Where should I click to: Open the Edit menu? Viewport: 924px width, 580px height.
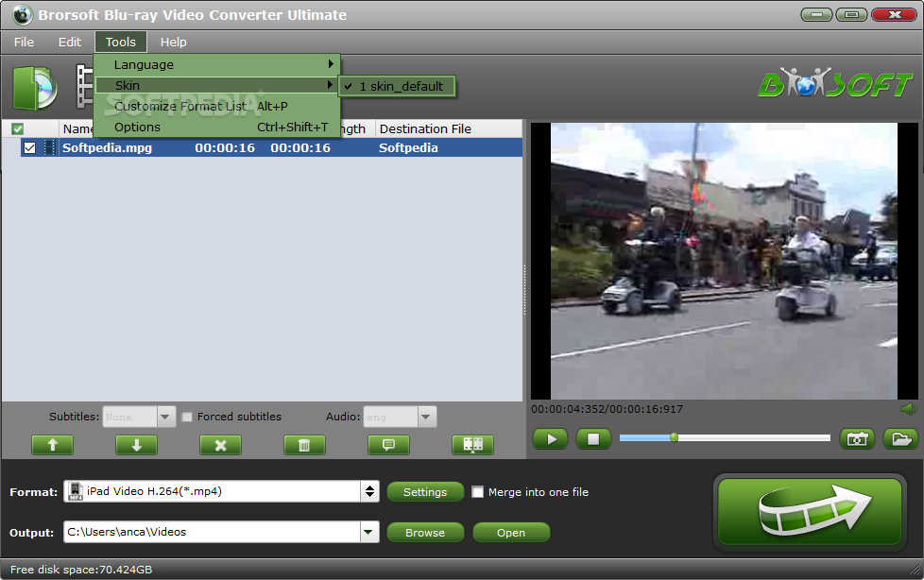tap(70, 42)
